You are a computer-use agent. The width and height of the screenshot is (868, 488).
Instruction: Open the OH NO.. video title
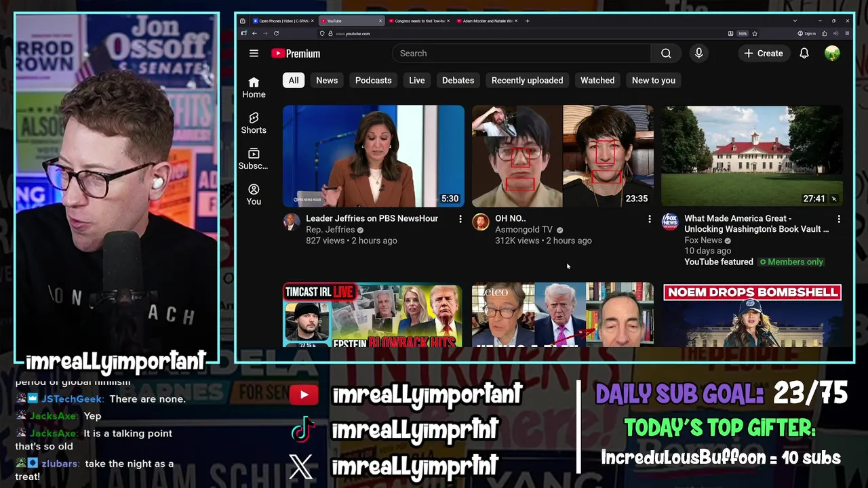(511, 218)
